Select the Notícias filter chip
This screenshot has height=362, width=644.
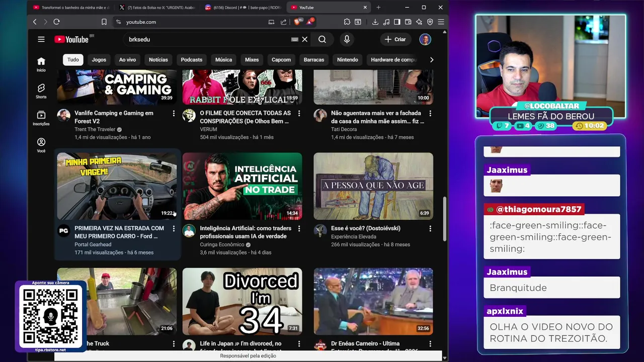158,60
